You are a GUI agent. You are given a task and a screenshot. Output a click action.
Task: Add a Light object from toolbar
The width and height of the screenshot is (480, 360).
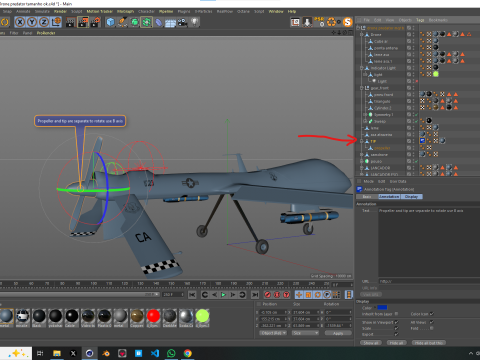194,22
